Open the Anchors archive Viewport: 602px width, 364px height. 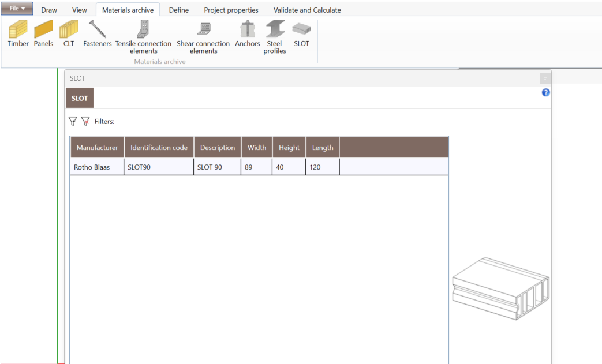(247, 34)
